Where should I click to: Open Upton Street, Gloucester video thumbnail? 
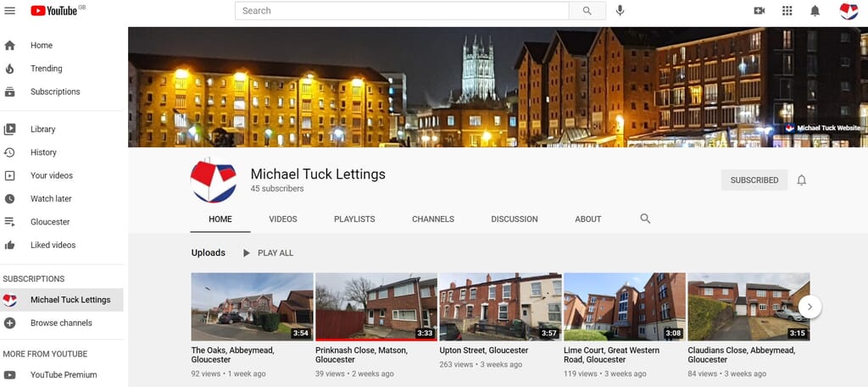[500, 307]
